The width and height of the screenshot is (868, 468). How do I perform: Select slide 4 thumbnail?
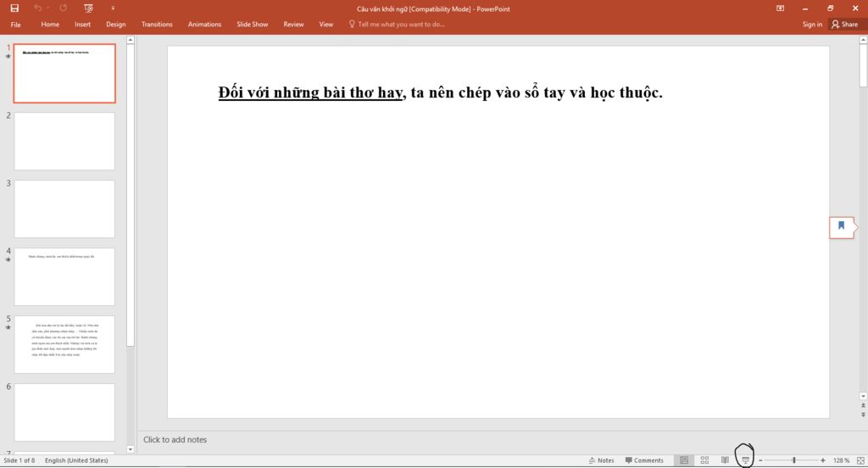coord(64,277)
